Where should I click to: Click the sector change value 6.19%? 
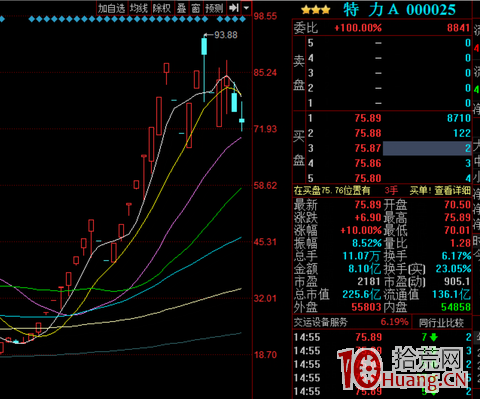coord(395,322)
